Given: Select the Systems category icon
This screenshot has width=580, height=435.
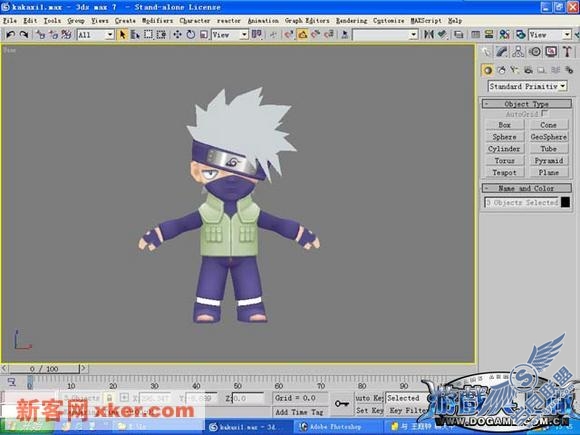Looking at the screenshot, I should tap(569, 70).
